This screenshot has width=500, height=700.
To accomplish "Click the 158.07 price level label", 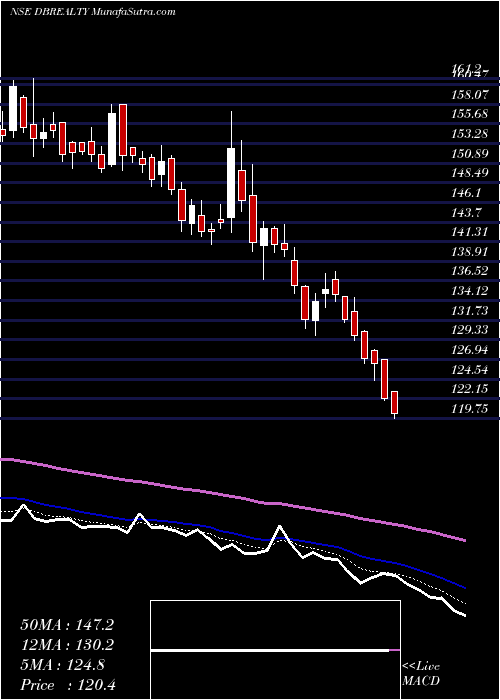I will point(470,95).
